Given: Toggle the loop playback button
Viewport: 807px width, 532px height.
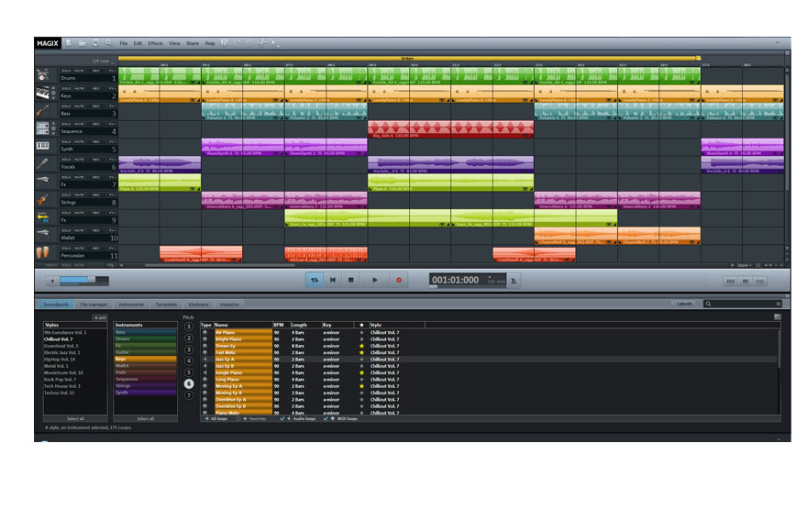Looking at the screenshot, I should pos(315,280).
